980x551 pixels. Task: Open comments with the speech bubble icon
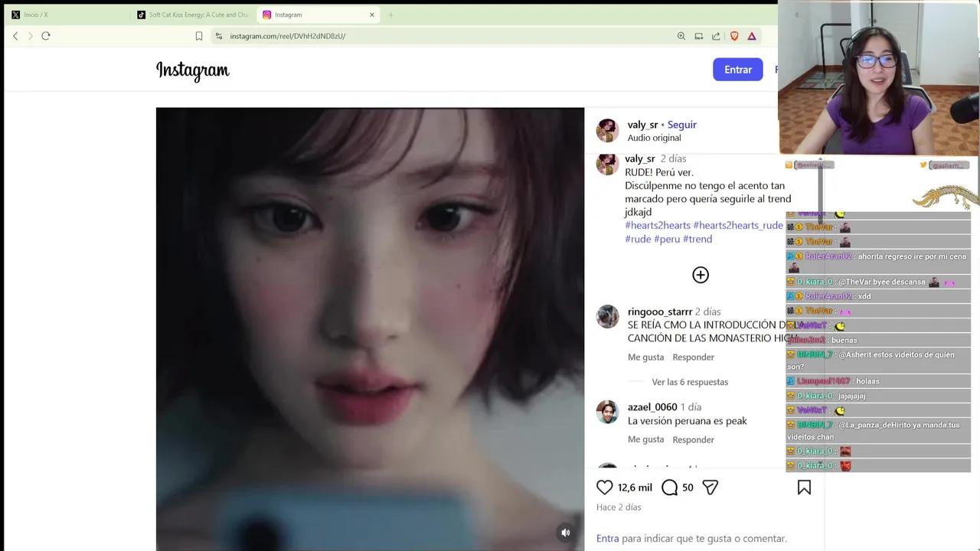point(669,487)
